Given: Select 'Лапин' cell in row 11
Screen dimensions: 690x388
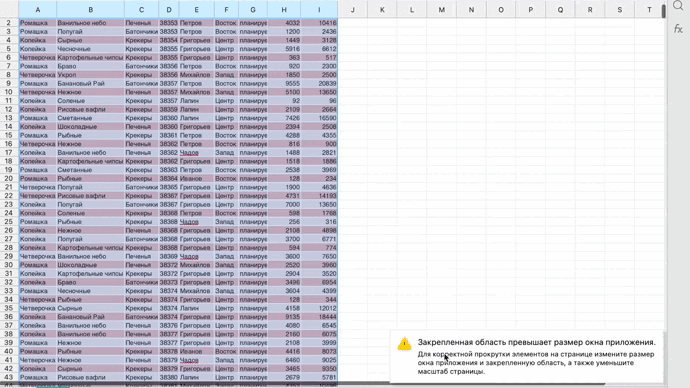Looking at the screenshot, I should coord(196,101).
